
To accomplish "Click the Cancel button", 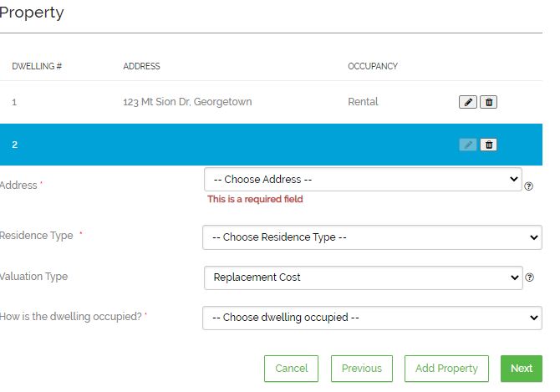I will [291, 369].
